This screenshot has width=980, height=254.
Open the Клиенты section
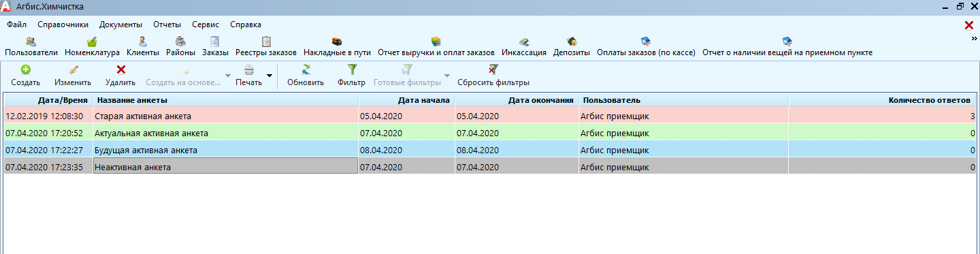click(143, 46)
